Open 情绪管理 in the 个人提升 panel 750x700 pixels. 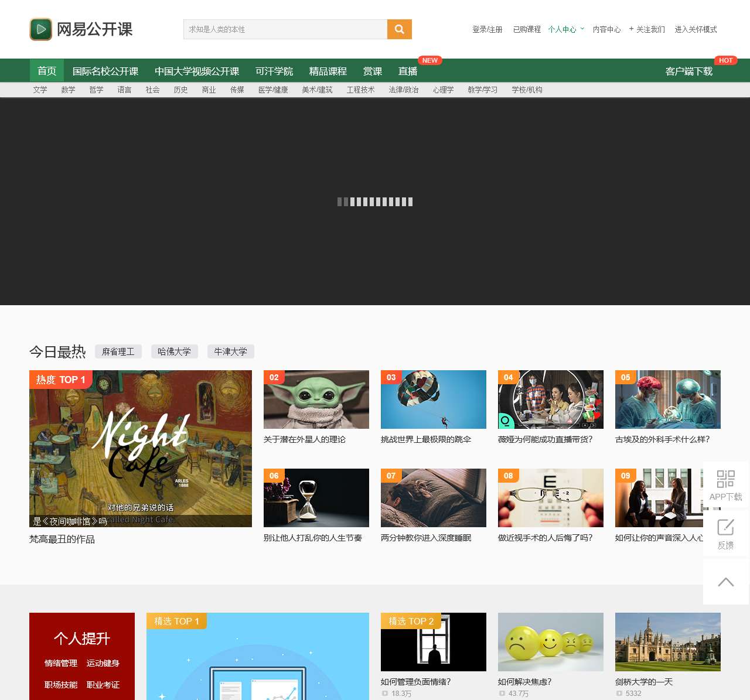point(61,663)
